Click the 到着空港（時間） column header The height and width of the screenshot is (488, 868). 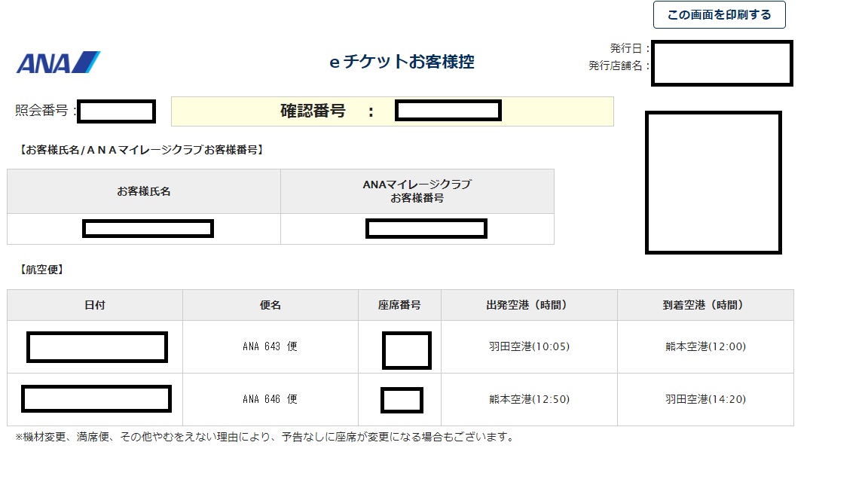[x=704, y=305]
